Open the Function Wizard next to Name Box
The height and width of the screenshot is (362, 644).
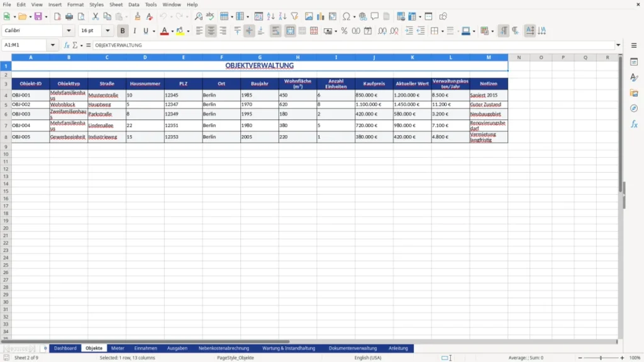click(67, 45)
